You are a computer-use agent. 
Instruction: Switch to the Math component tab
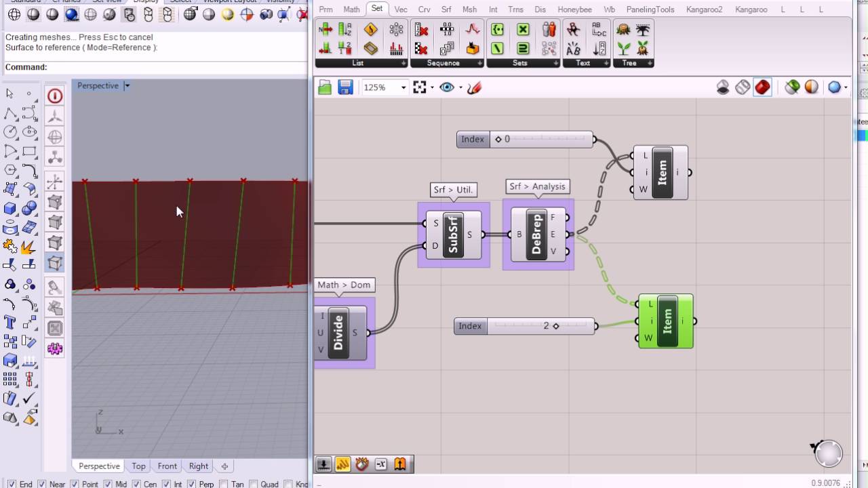coord(351,9)
